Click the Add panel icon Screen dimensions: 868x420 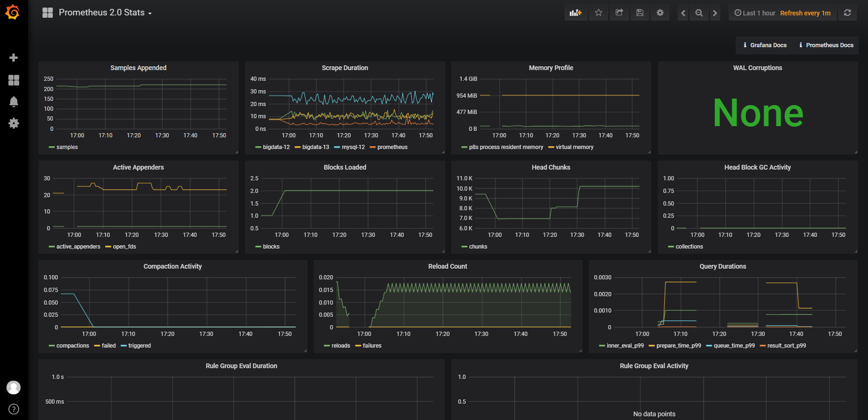click(575, 13)
